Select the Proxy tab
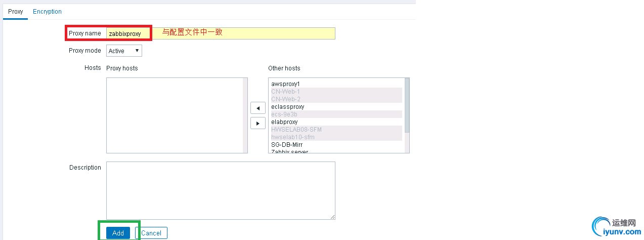 click(x=16, y=12)
